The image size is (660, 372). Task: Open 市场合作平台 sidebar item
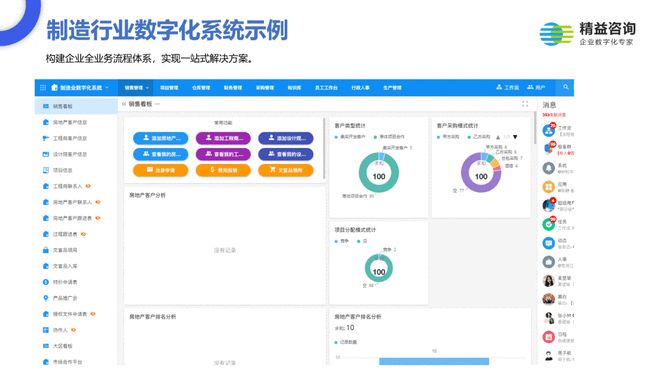pos(76,362)
